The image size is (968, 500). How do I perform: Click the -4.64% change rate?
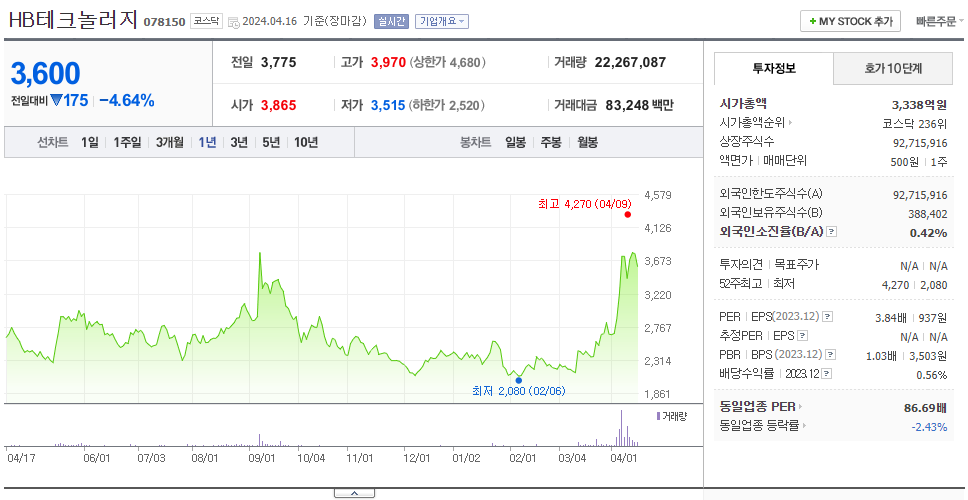(127, 101)
